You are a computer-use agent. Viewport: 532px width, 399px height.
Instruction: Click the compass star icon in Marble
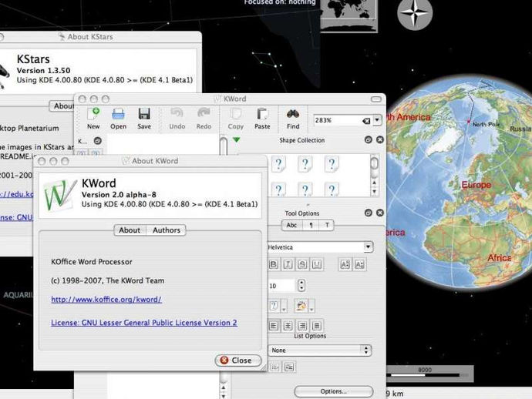415,13
